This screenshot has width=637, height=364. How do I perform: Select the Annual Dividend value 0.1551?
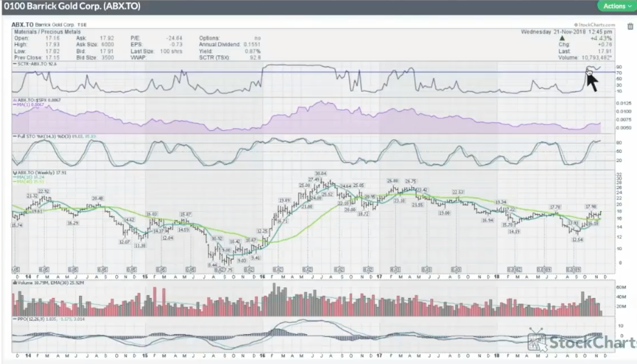point(252,45)
